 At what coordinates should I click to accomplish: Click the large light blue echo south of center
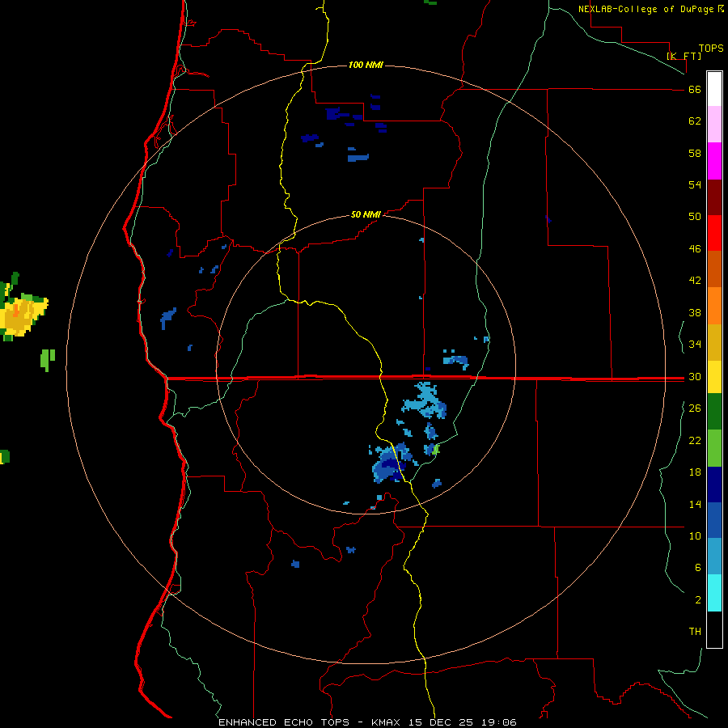coord(425,400)
